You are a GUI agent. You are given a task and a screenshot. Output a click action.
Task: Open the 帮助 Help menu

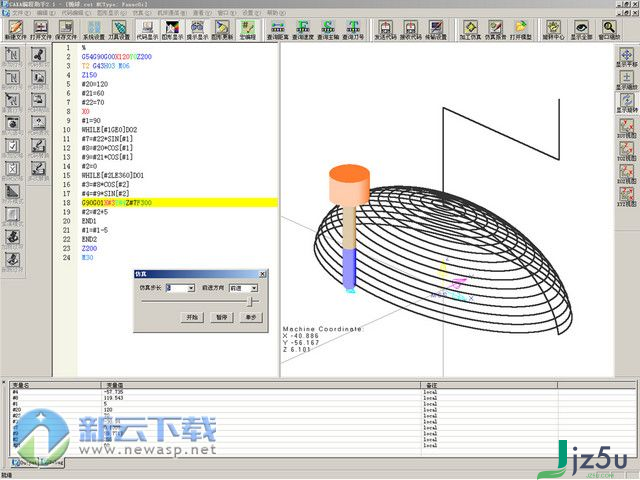point(277,13)
